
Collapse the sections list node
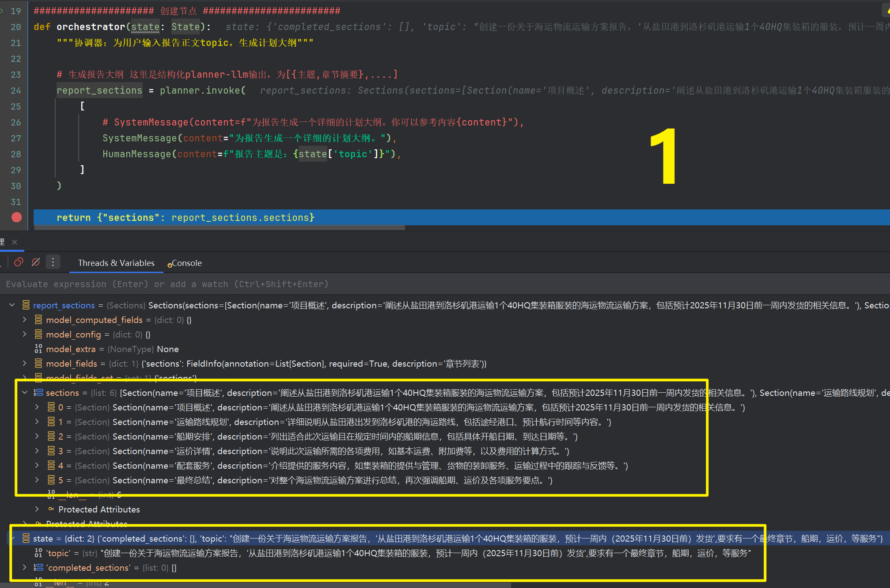click(x=25, y=392)
